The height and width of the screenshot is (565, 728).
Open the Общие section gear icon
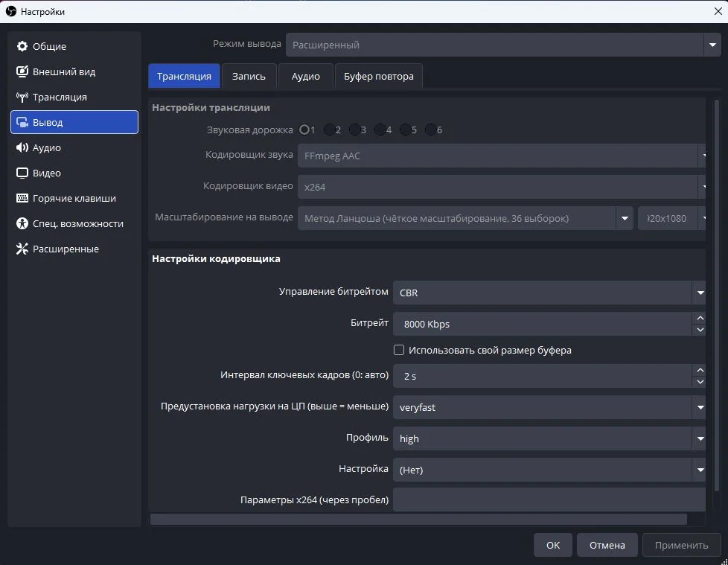(x=22, y=46)
